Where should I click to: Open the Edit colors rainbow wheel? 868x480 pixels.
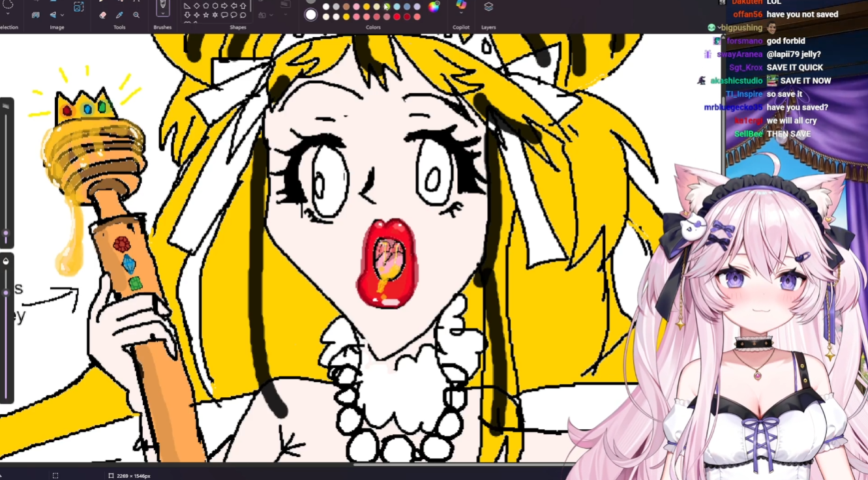[x=434, y=7]
